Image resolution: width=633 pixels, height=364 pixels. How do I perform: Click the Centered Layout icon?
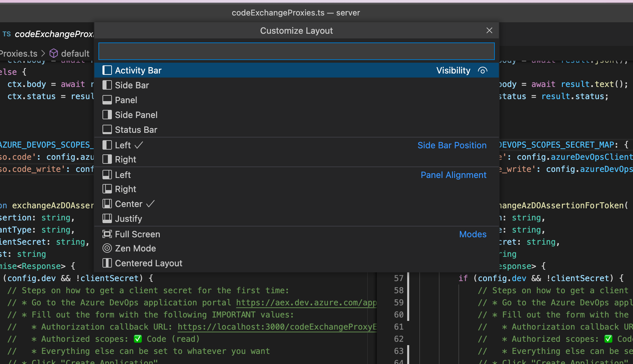(x=107, y=263)
